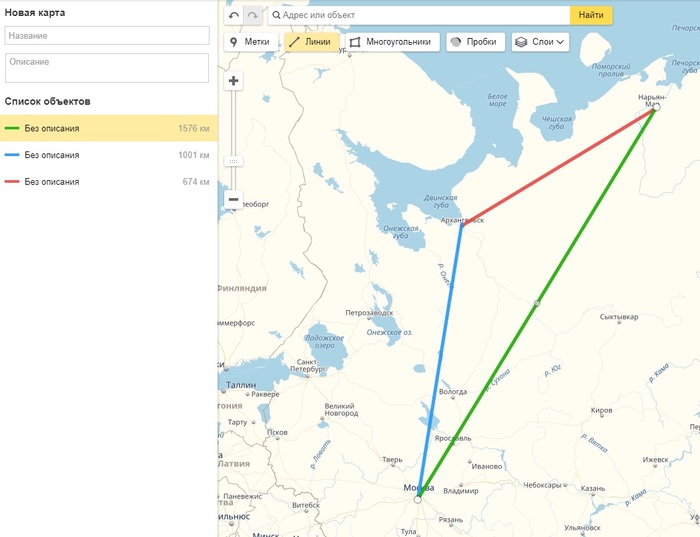Toggle the Линии line drawing tool

[311, 42]
